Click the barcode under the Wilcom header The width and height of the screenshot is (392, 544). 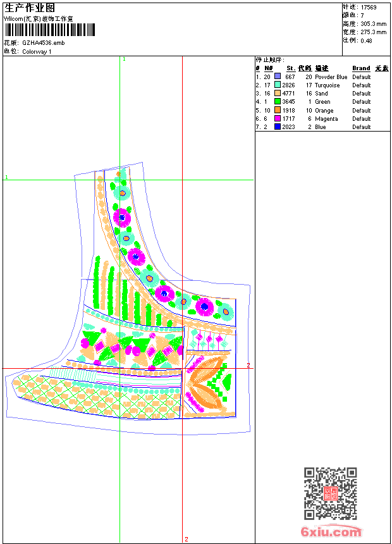tap(50, 30)
